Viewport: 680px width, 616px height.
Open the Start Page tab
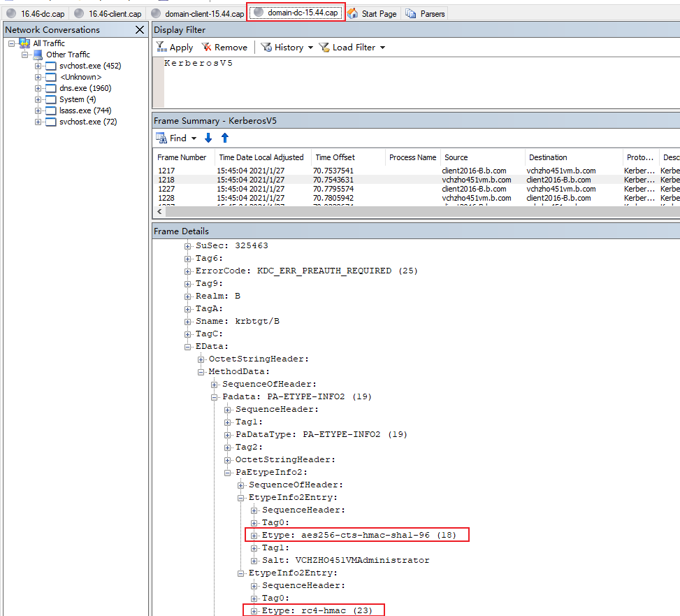click(372, 14)
